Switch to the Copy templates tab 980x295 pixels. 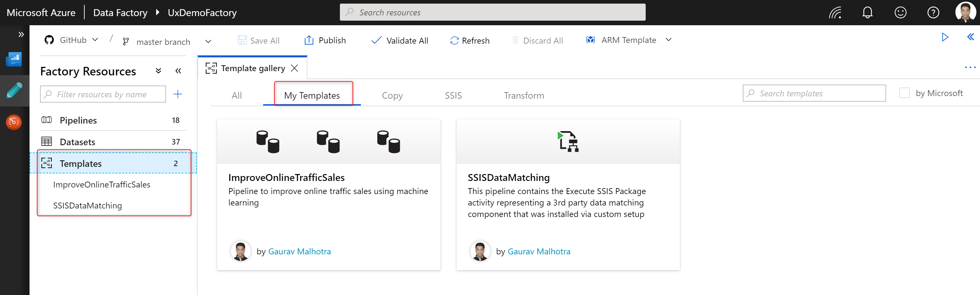tap(392, 95)
